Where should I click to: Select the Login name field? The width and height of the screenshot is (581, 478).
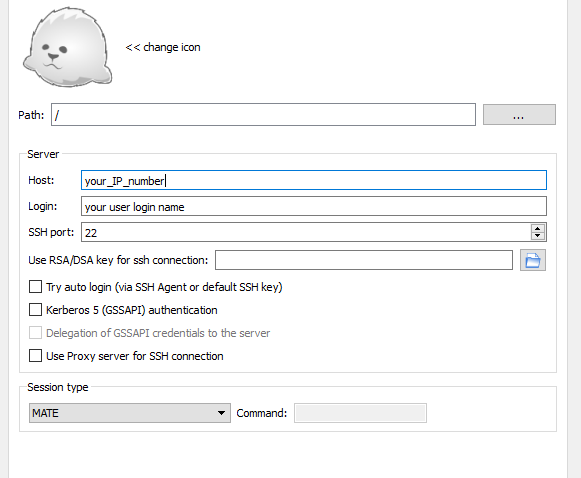(x=314, y=206)
